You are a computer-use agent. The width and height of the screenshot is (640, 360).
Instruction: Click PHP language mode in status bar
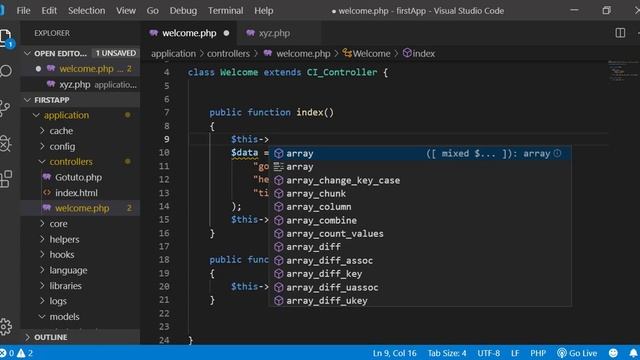[x=538, y=353]
